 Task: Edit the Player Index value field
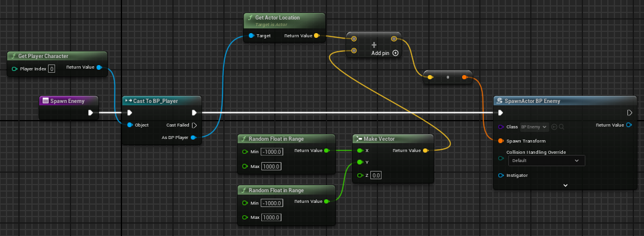(52, 69)
